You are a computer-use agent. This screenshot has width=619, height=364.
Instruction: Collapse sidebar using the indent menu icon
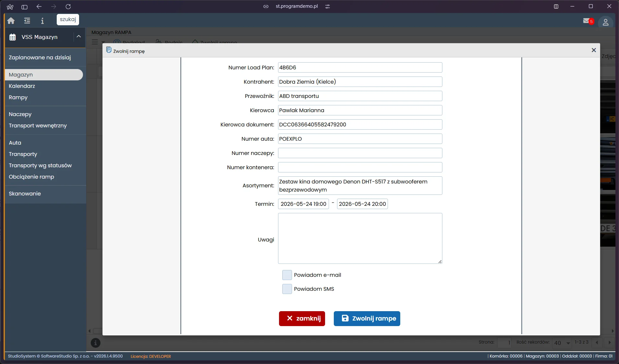pyautogui.click(x=27, y=21)
